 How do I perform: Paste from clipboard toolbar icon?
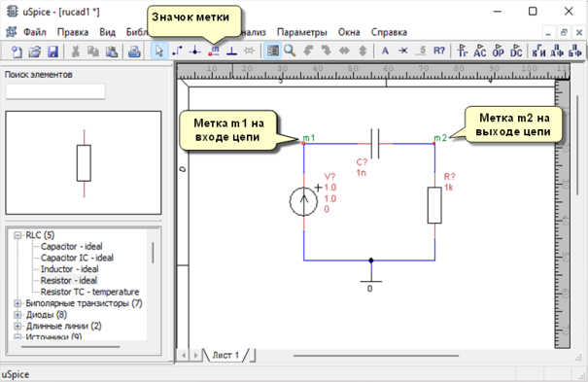(112, 51)
